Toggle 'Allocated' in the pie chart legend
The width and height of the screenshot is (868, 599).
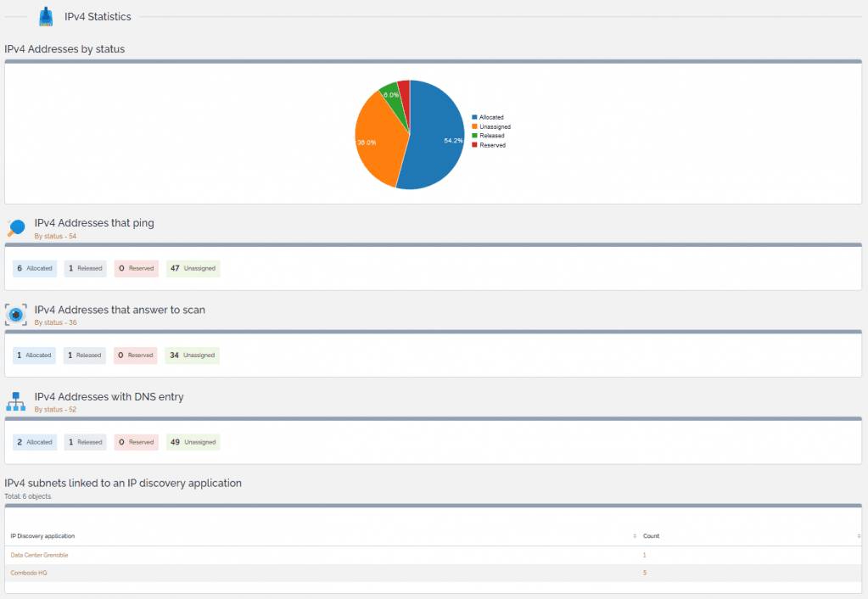coord(490,117)
